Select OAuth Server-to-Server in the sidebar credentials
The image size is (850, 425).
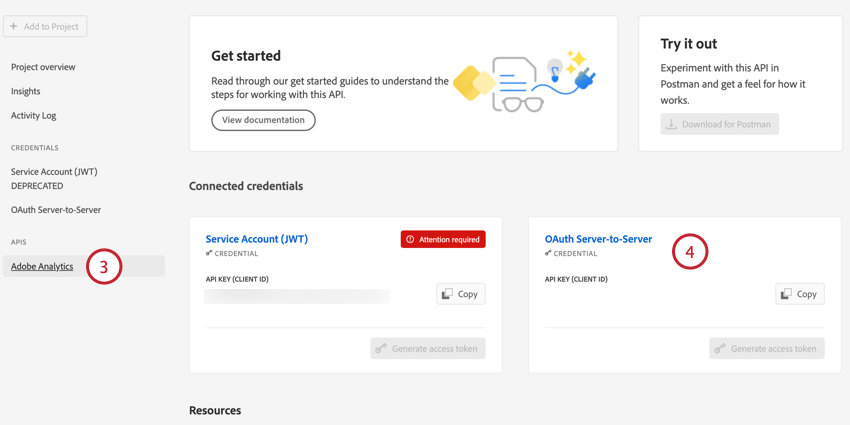pyautogui.click(x=56, y=210)
